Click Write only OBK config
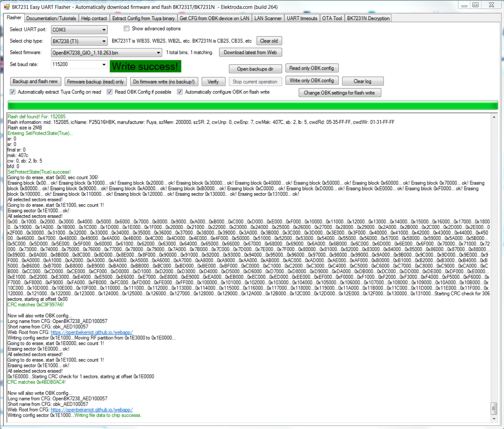This screenshot has height=429, width=504. 312,80
